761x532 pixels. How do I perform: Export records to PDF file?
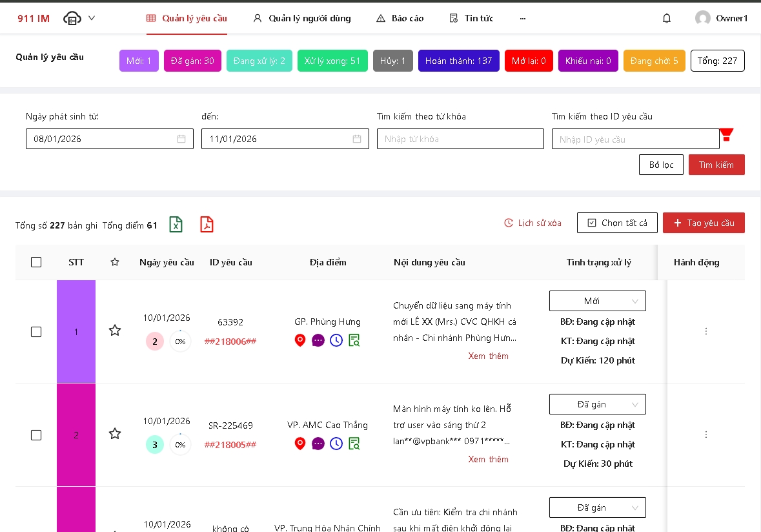click(x=207, y=225)
